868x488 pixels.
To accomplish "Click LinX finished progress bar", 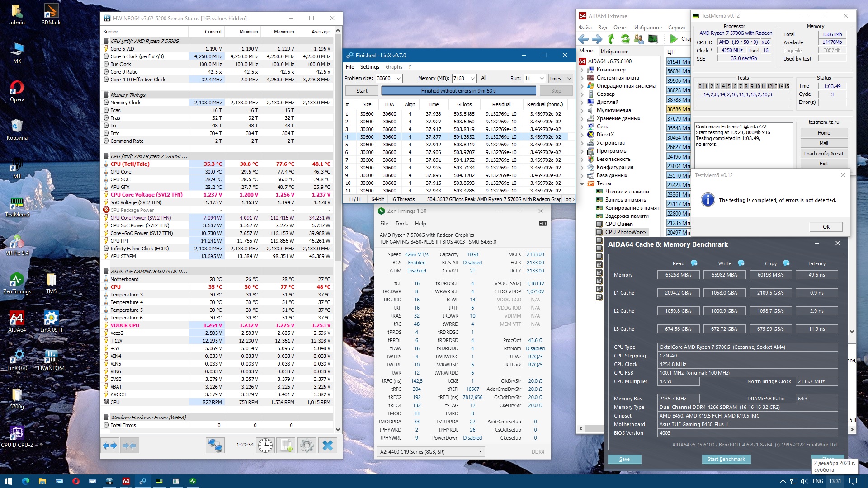I will (x=458, y=91).
